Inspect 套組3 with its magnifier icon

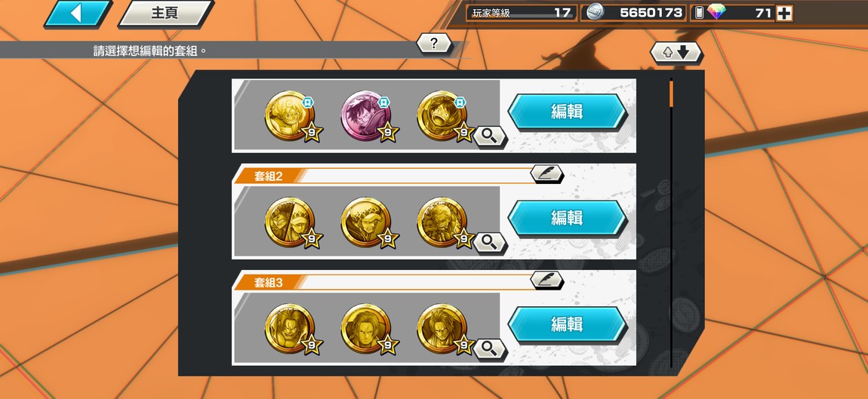click(490, 348)
